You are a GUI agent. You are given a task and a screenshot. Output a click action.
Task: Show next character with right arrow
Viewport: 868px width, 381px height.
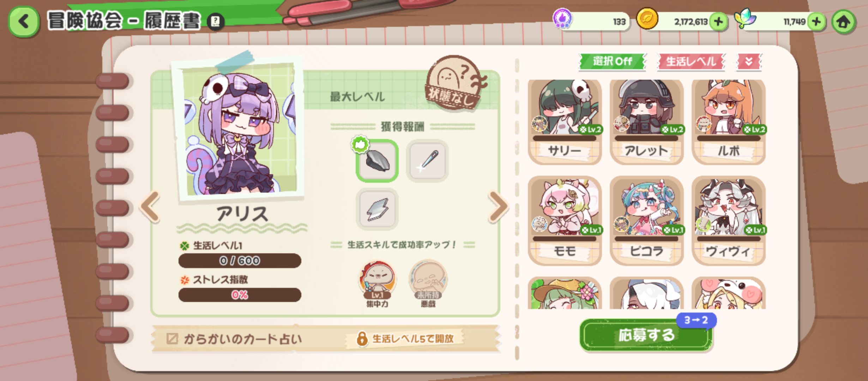[x=498, y=207]
